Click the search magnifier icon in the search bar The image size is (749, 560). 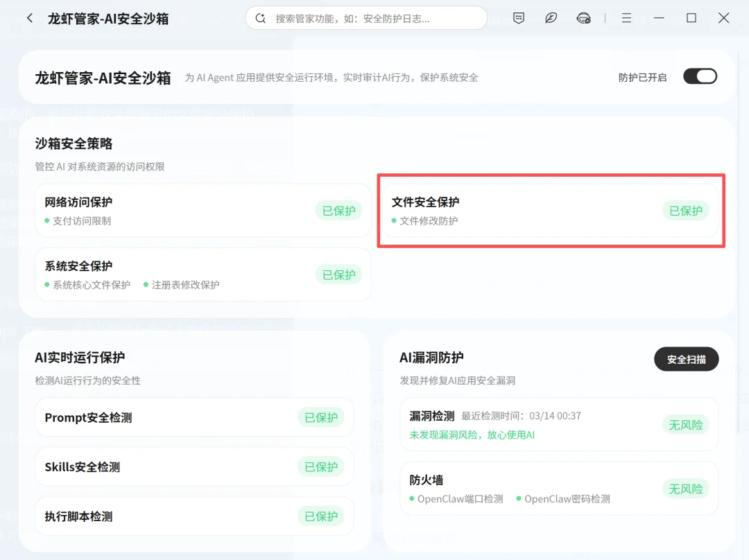(260, 18)
